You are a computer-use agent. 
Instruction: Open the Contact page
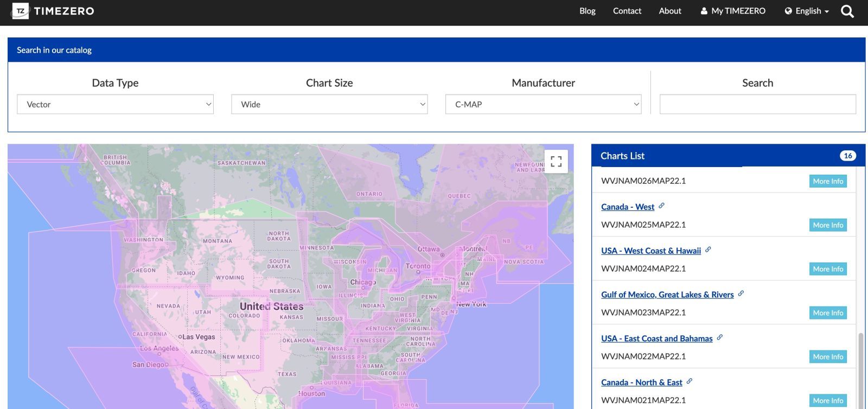click(x=627, y=11)
